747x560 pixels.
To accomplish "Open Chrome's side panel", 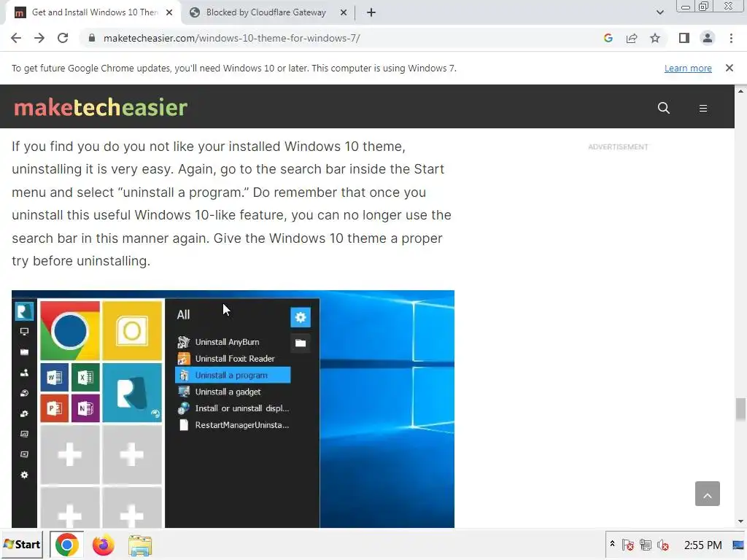I will point(684,38).
